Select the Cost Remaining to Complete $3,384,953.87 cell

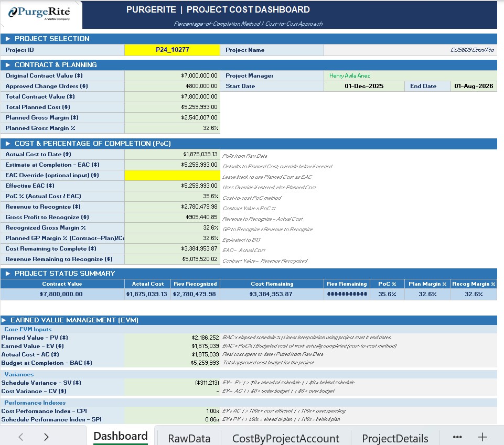point(173,248)
